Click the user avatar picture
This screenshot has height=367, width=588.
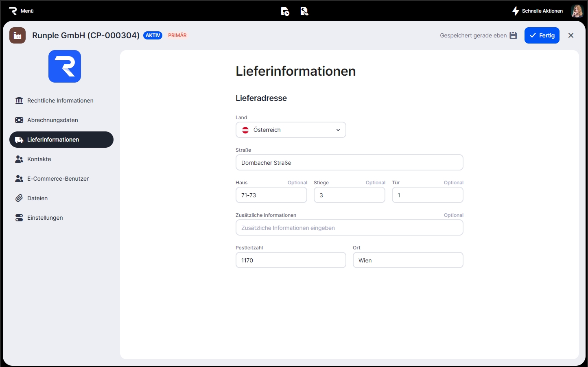tap(577, 11)
